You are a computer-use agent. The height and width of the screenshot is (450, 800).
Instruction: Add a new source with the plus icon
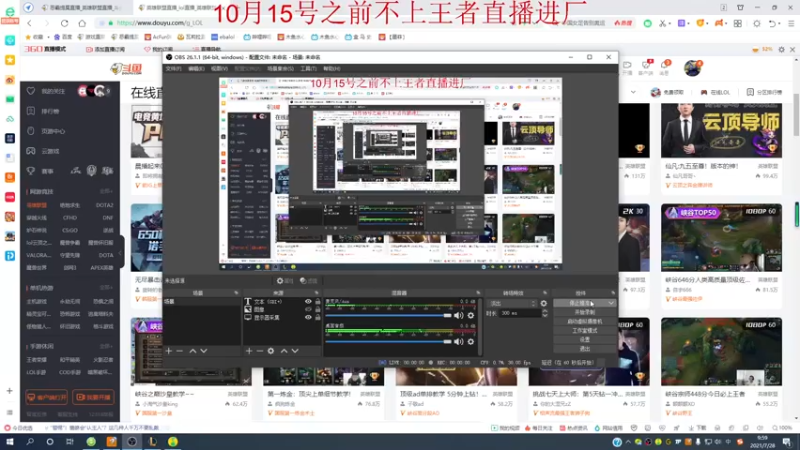pos(249,351)
